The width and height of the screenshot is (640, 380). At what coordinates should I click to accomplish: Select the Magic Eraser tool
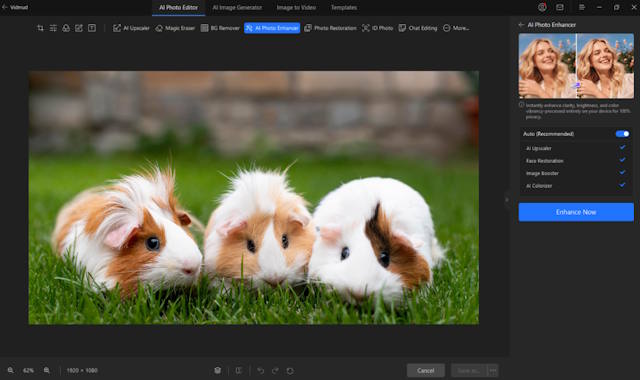[175, 28]
